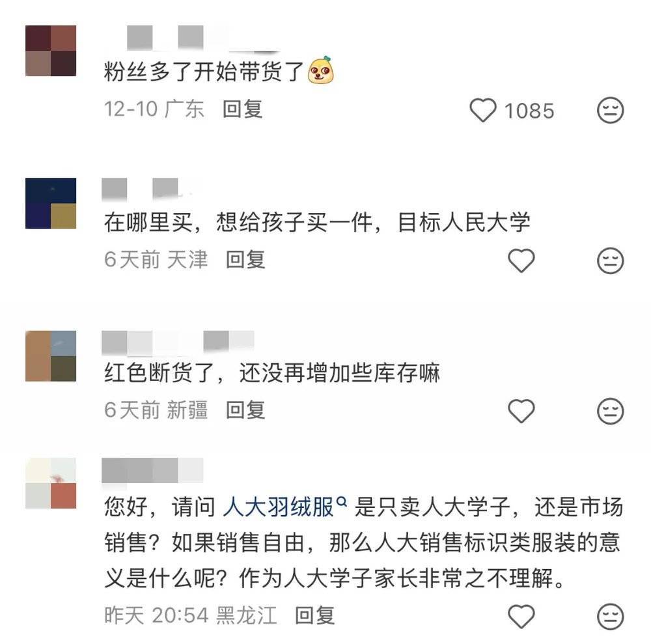Dislike the 红色断货了 comment

click(610, 411)
